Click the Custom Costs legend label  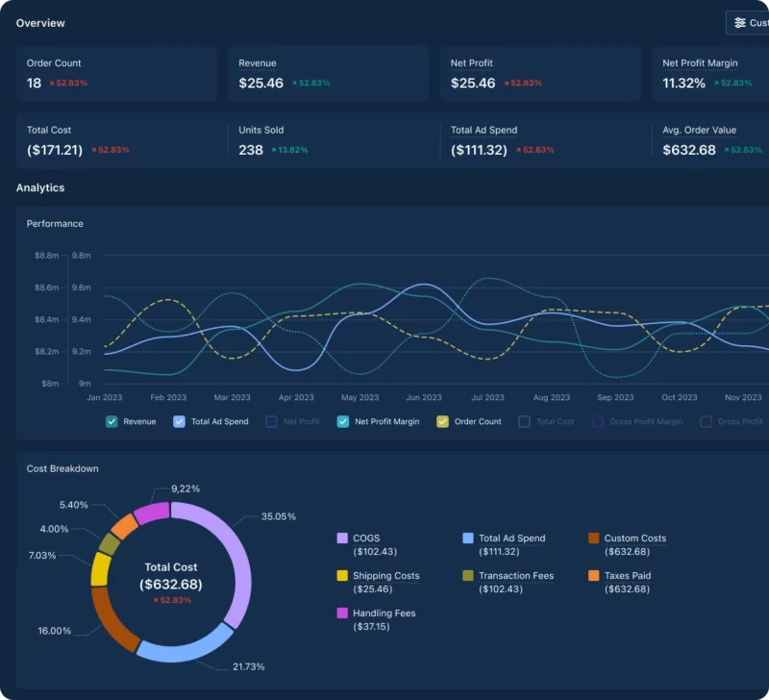pyautogui.click(x=634, y=538)
